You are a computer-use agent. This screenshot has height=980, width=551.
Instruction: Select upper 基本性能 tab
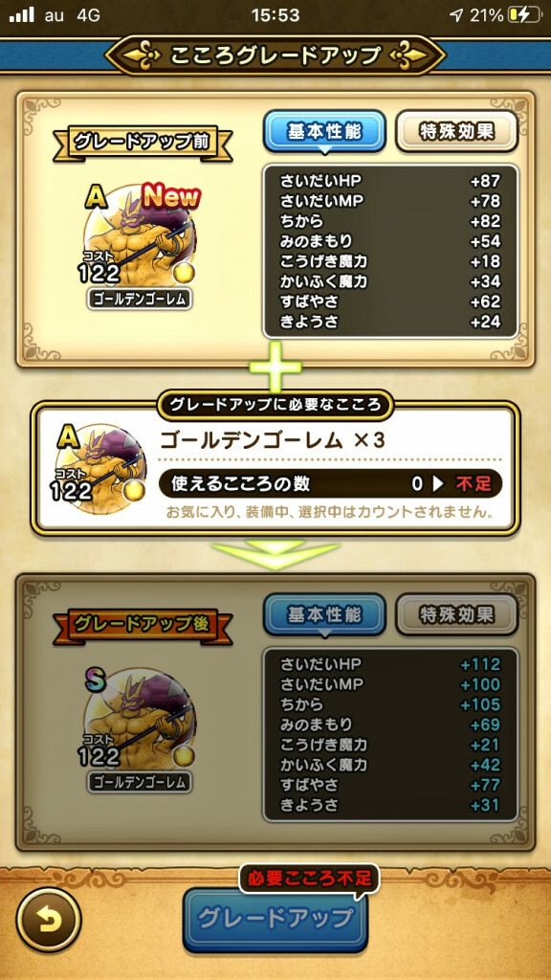(324, 132)
